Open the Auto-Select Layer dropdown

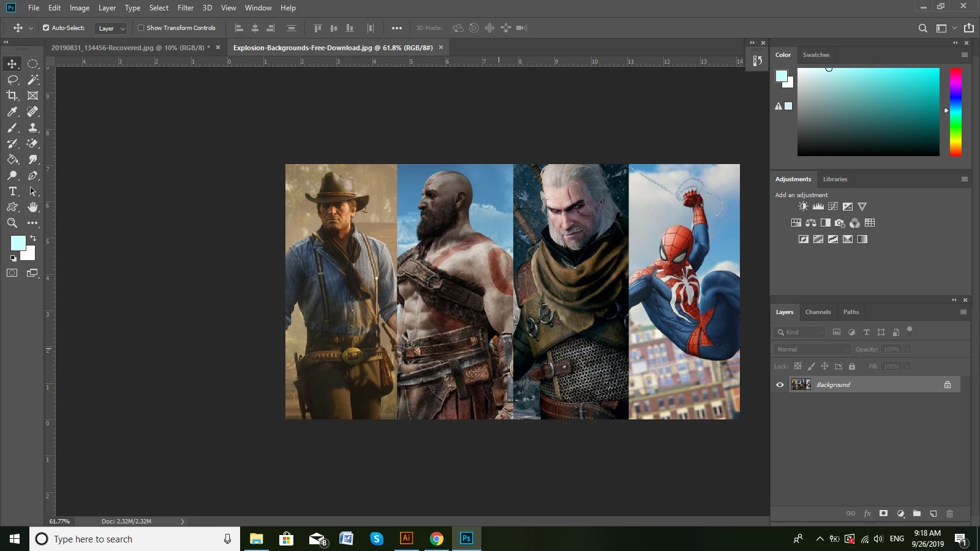pyautogui.click(x=111, y=28)
